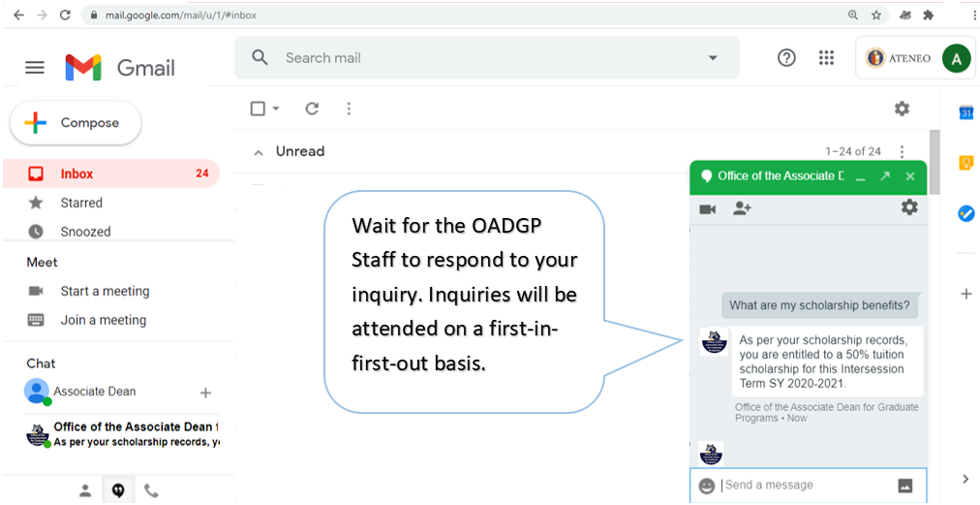Collapse the Unread section
Screen dimensions: 980x505
coord(259,152)
